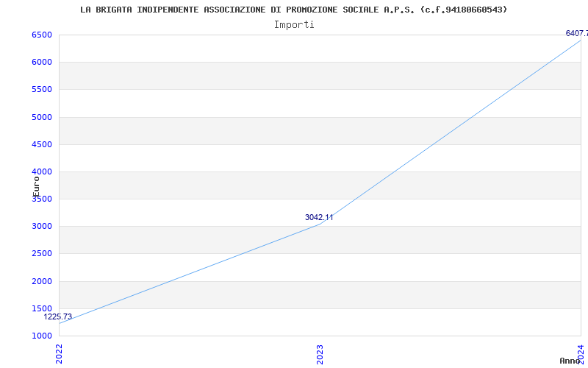The width and height of the screenshot is (588, 368).
Task: Click the 5000 y-axis value
Action: pyautogui.click(x=42, y=117)
